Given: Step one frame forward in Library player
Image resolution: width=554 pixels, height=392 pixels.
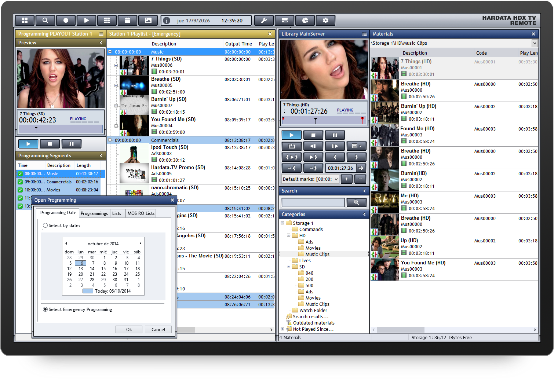Looking at the screenshot, I should pyautogui.click(x=335, y=146).
